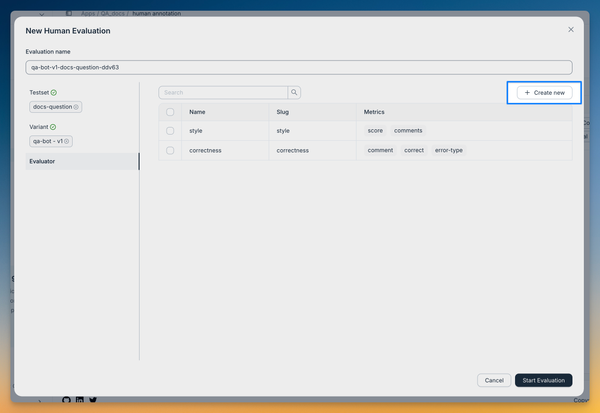The width and height of the screenshot is (600, 413).
Task: Remove the docs-question testset tag
Action: 77,107
